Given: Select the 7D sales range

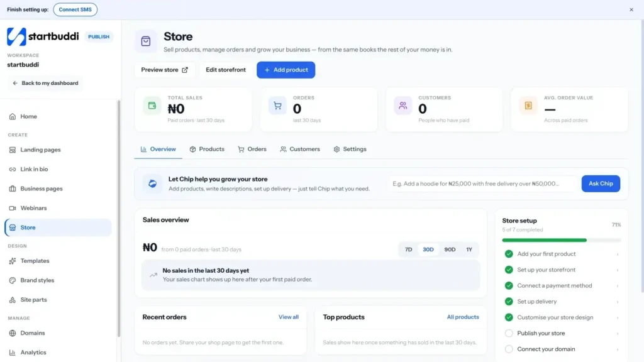Looking at the screenshot, I should click(408, 250).
